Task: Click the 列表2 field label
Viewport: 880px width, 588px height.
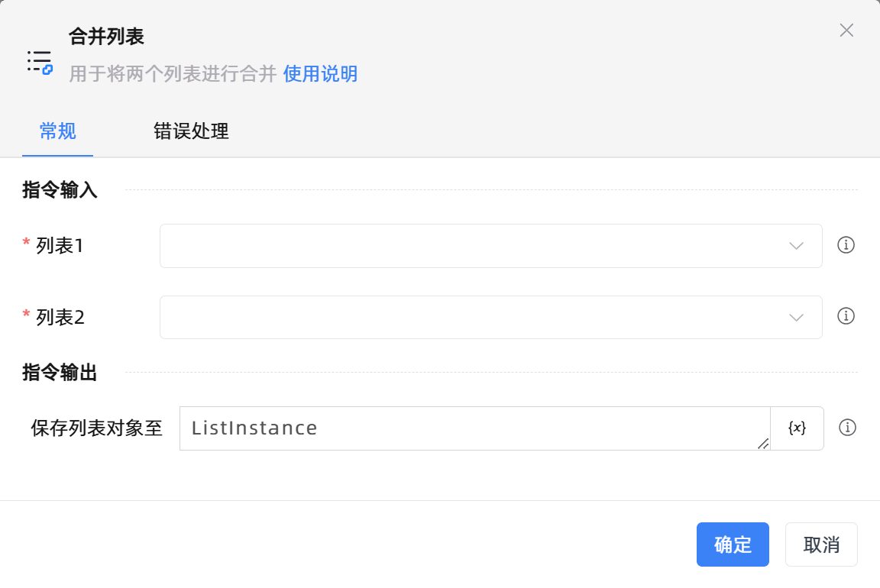Action: click(x=60, y=317)
